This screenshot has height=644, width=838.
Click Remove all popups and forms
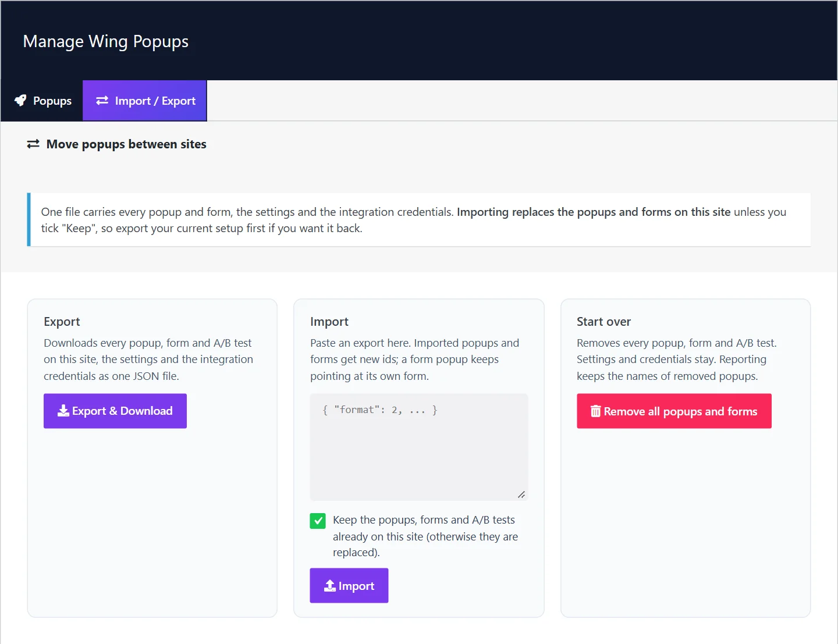click(674, 411)
